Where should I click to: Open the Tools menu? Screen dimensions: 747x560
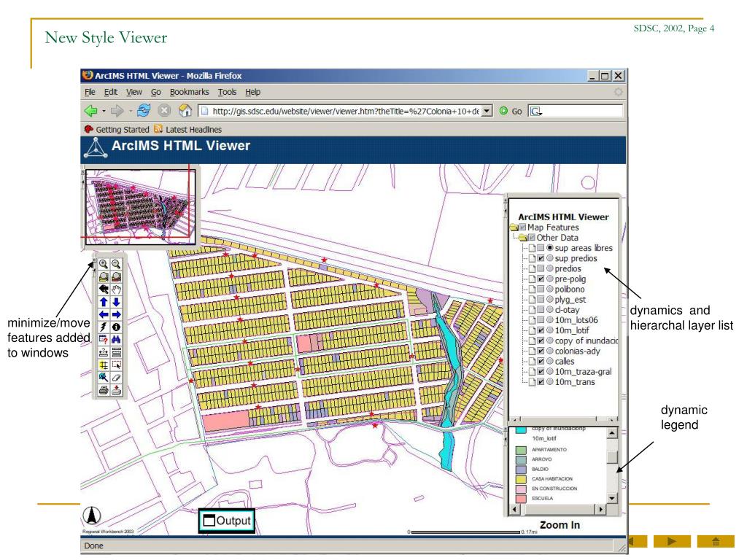tap(228, 92)
